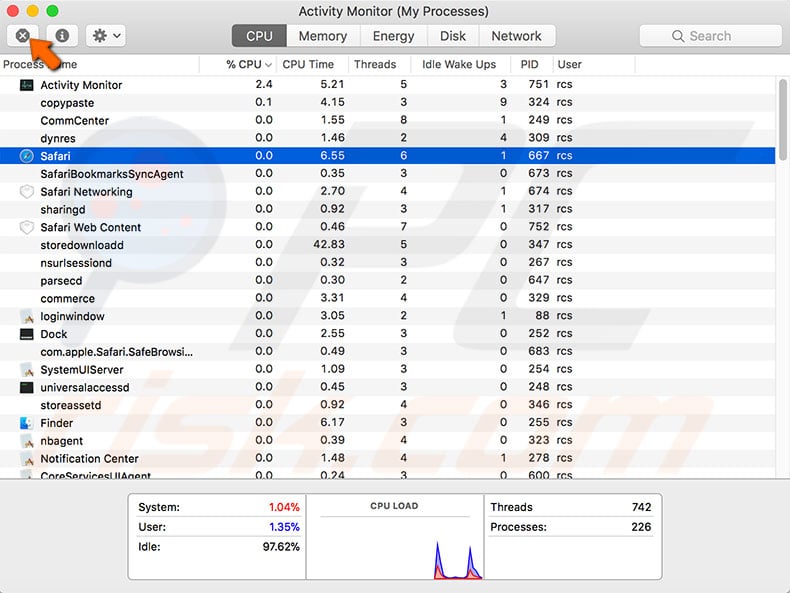The width and height of the screenshot is (790, 593).
Task: Select the parsecd process
Action: (x=387, y=280)
